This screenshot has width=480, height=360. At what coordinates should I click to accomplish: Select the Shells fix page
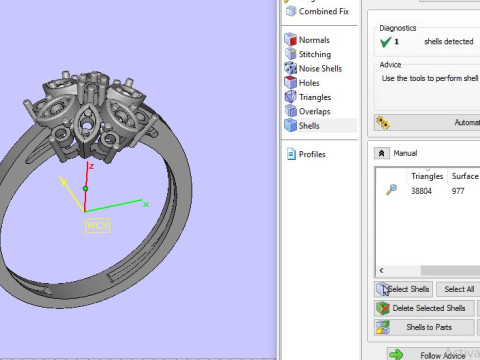pyautogui.click(x=320, y=126)
